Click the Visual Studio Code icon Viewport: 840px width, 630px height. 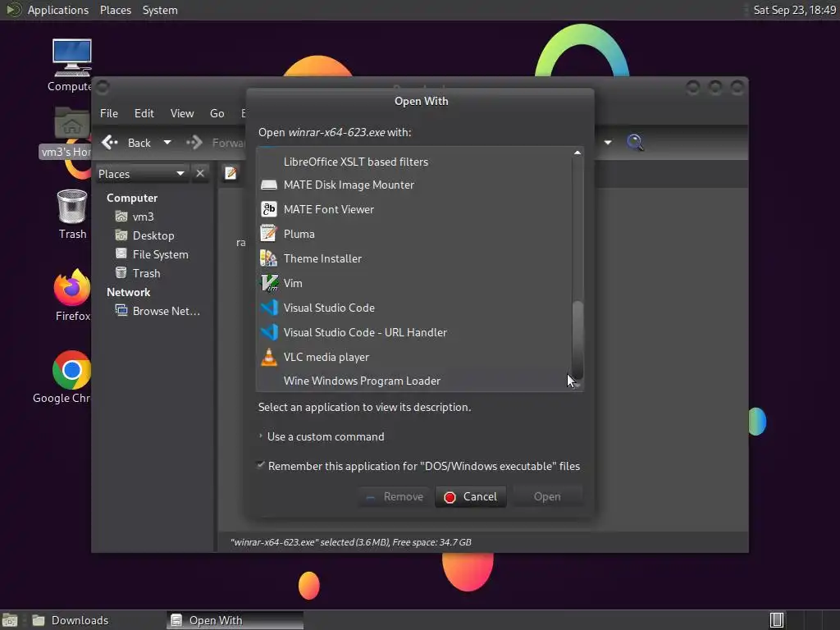(x=269, y=308)
